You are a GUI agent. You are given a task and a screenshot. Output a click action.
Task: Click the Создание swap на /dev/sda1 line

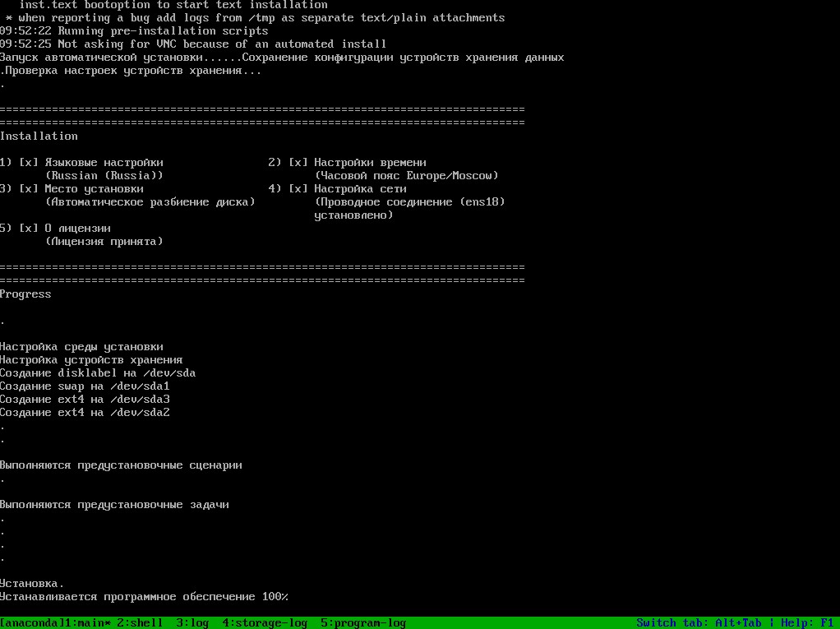pos(85,386)
